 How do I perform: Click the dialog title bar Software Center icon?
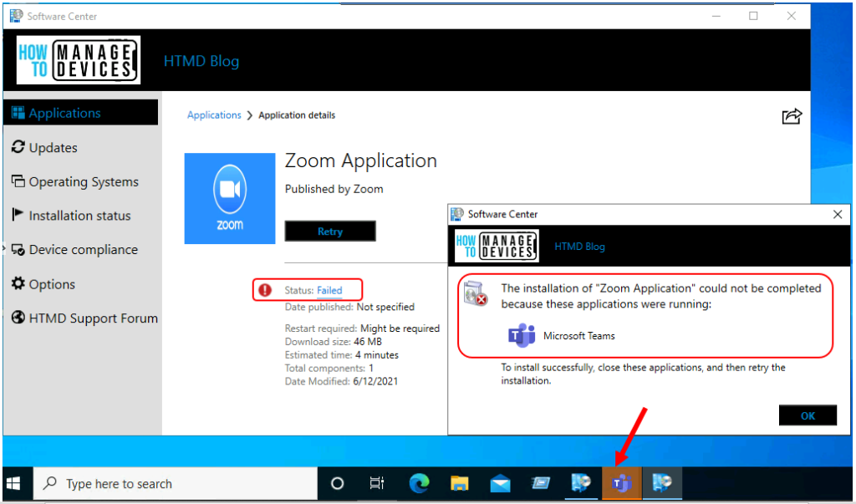pos(457,215)
